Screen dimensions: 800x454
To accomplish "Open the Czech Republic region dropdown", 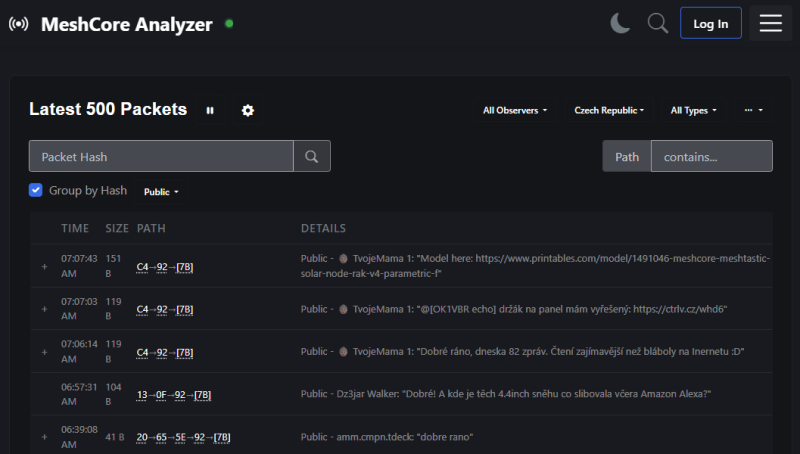I will (608, 110).
